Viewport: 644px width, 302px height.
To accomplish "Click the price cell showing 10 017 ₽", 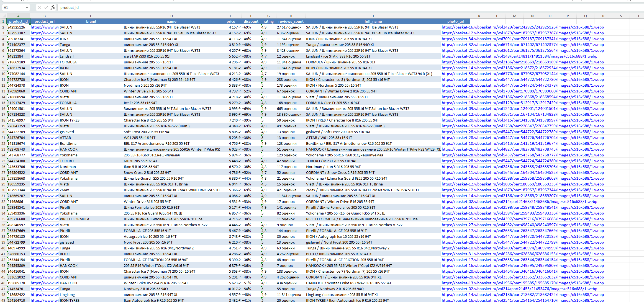I will click(234, 289).
